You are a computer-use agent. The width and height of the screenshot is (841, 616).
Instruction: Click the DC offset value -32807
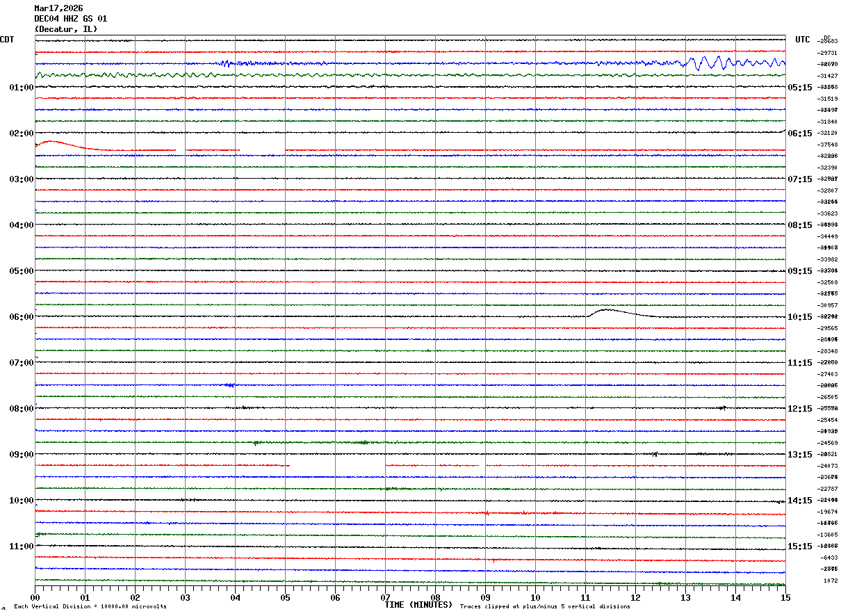click(827, 191)
